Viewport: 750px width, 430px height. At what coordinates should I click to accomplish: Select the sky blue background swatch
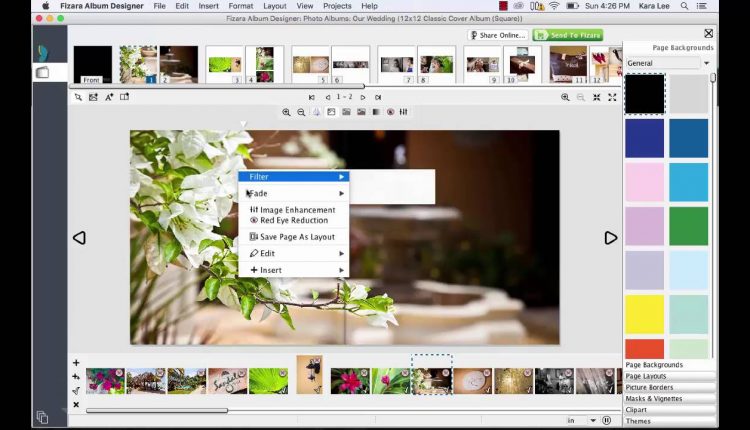point(689,182)
